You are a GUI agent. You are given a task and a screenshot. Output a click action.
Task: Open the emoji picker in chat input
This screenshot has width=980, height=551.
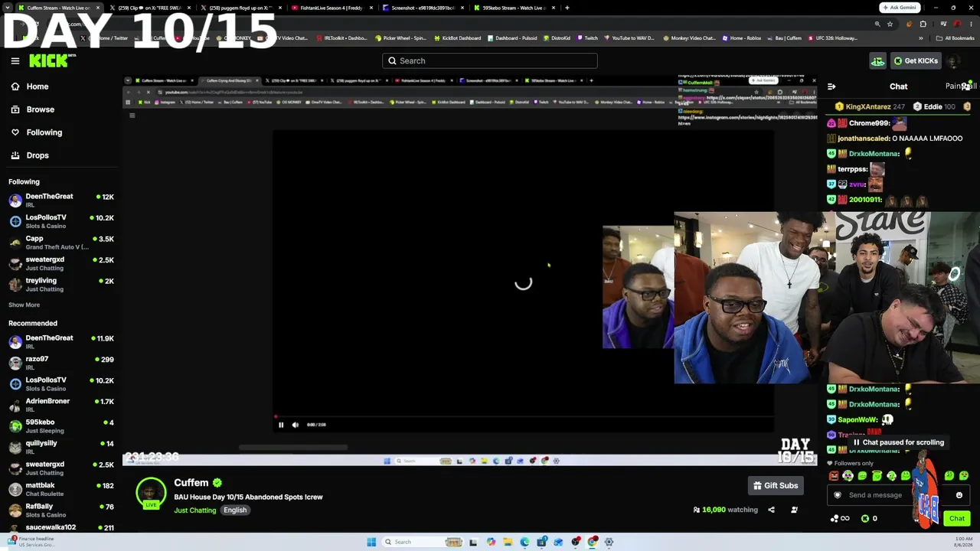coord(959,495)
